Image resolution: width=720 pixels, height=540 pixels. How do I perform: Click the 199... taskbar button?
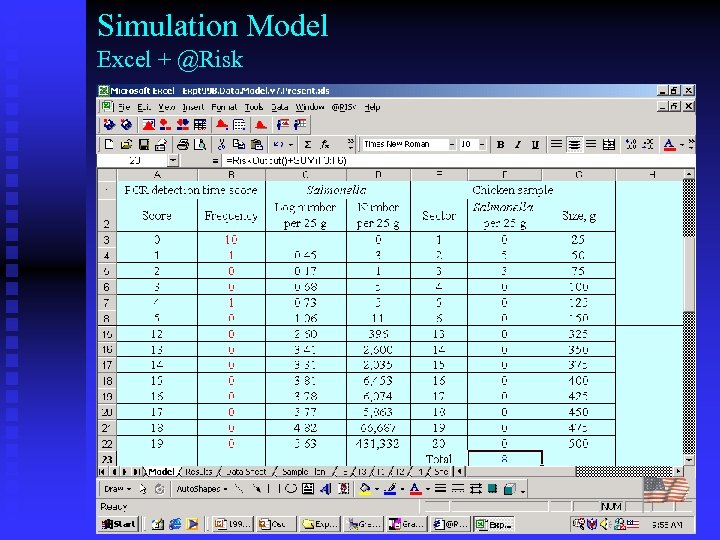pos(233,524)
